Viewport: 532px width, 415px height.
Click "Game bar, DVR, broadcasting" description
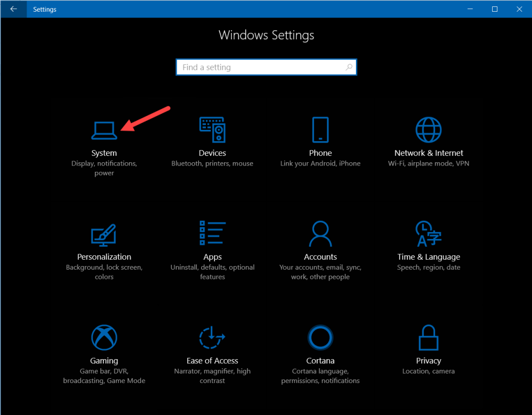104,376
